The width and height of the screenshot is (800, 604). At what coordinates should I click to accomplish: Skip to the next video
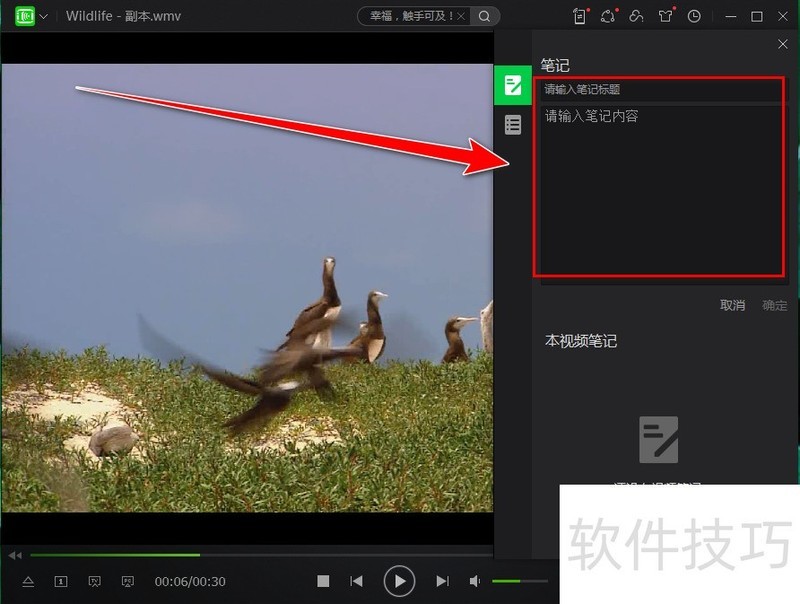click(x=442, y=581)
